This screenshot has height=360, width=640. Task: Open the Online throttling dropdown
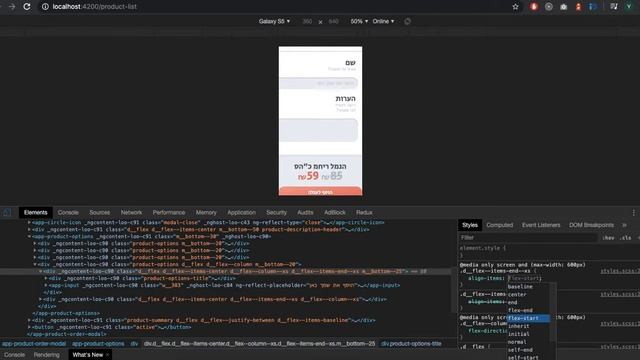383,21
